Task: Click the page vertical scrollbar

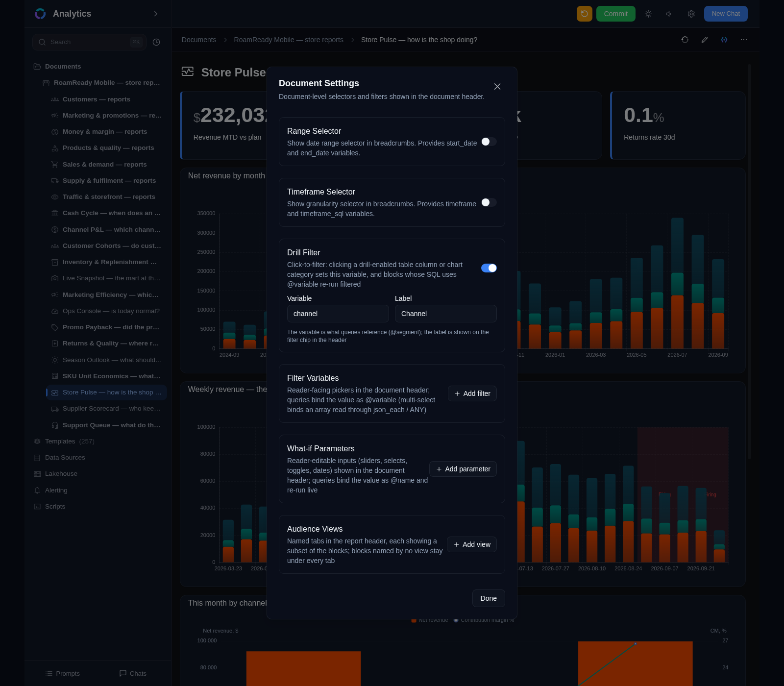Action: pos(749,261)
